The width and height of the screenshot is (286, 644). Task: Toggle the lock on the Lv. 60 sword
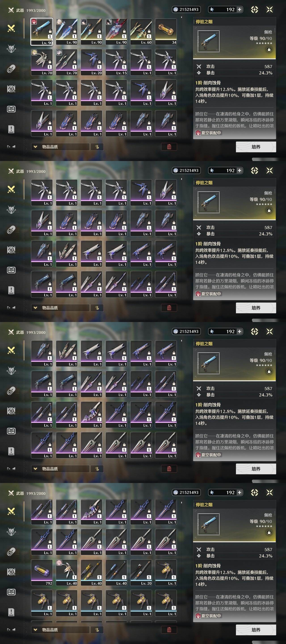149,32
